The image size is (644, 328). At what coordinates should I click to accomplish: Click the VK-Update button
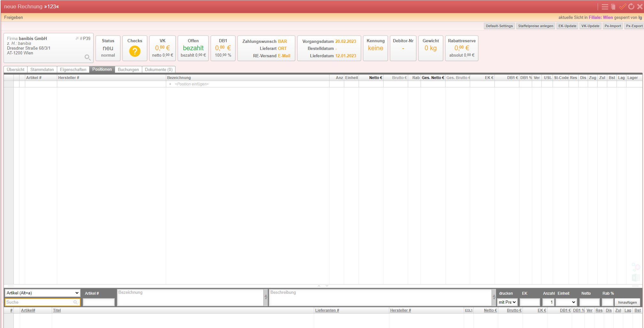[590, 26]
